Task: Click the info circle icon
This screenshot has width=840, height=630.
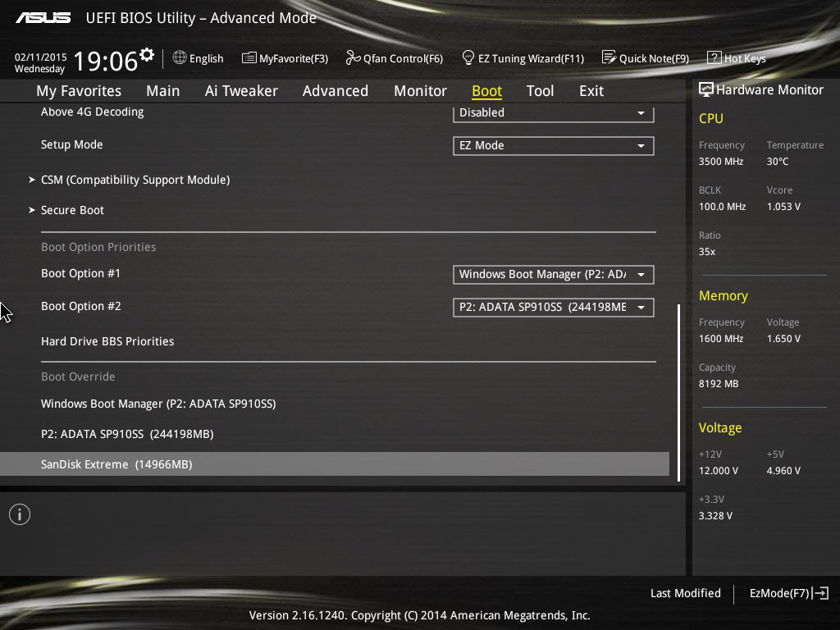Action: tap(20, 515)
